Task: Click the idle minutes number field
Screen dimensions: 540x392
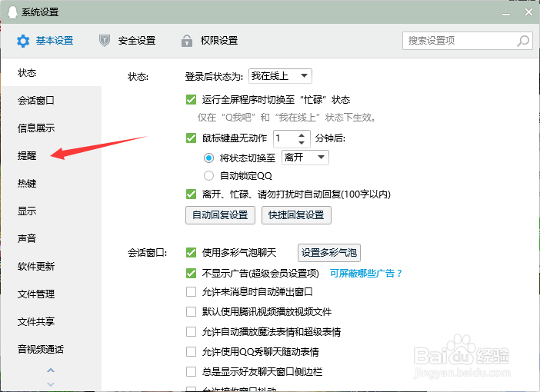Action: tap(285, 138)
